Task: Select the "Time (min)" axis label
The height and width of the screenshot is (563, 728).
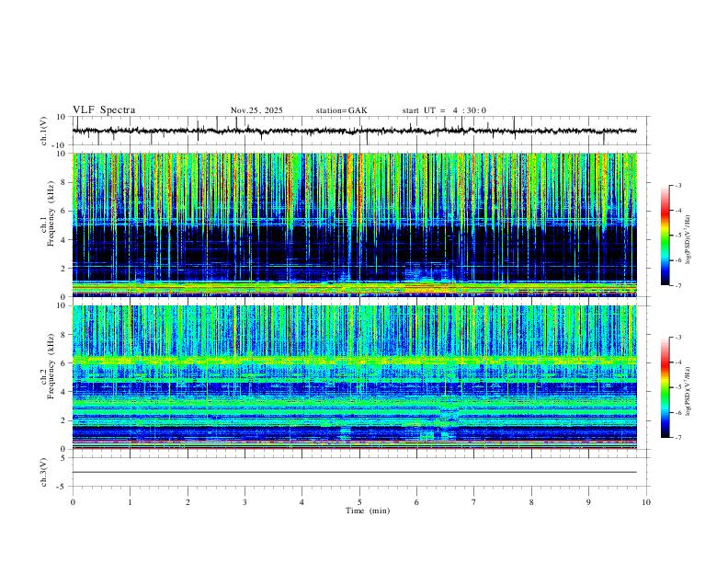Action: (x=368, y=511)
